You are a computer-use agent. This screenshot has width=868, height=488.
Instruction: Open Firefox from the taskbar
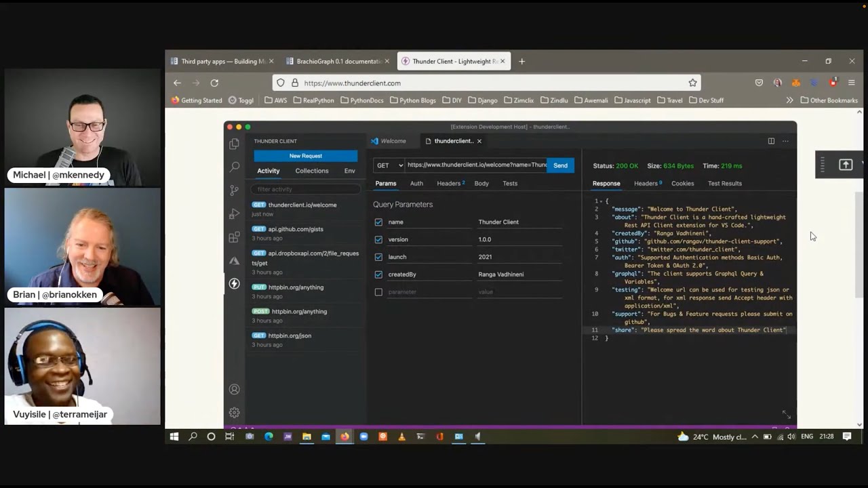click(x=344, y=436)
